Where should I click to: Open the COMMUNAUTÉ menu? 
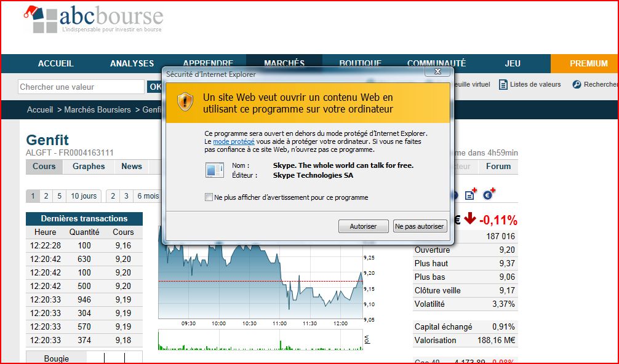pyautogui.click(x=437, y=63)
